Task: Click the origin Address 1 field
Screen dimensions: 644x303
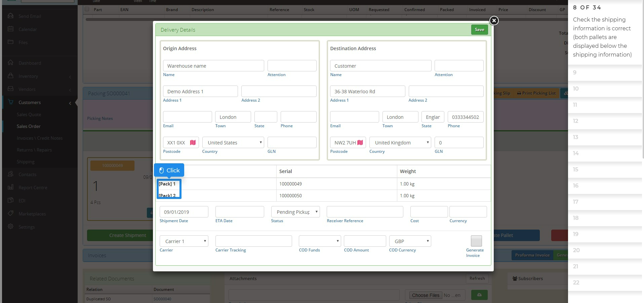Action: 200,91
